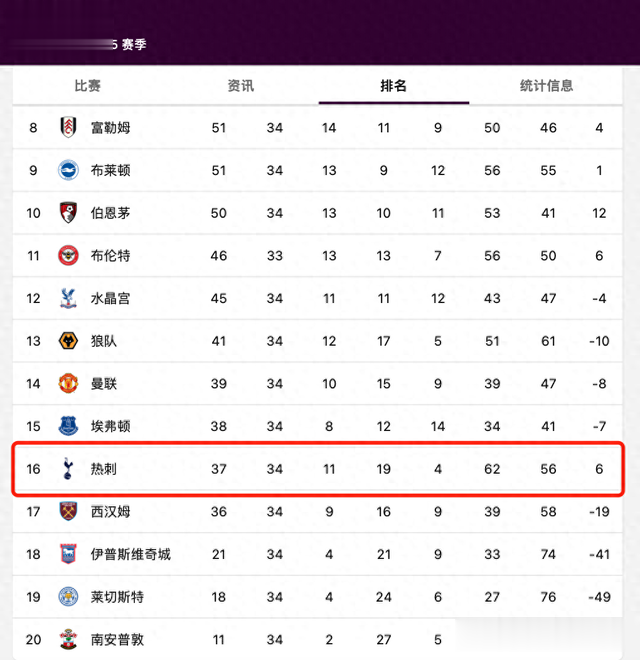This screenshot has width=640, height=660.
Task: Click the Ipswich Town crest icon
Action: [68, 554]
